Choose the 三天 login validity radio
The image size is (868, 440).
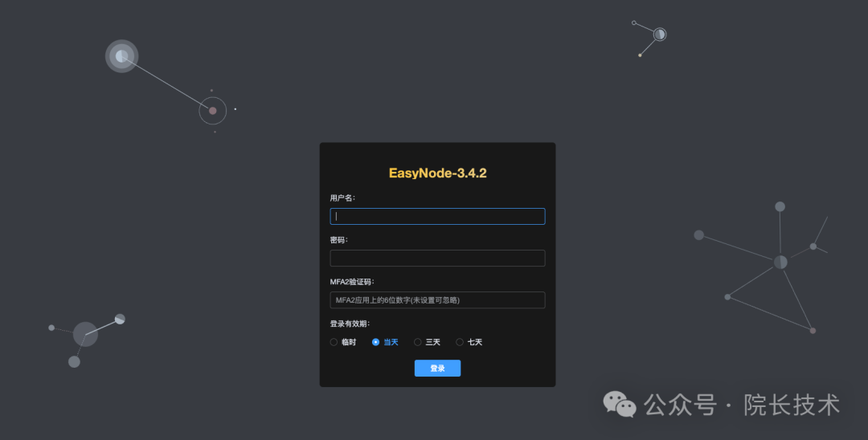(x=428, y=342)
